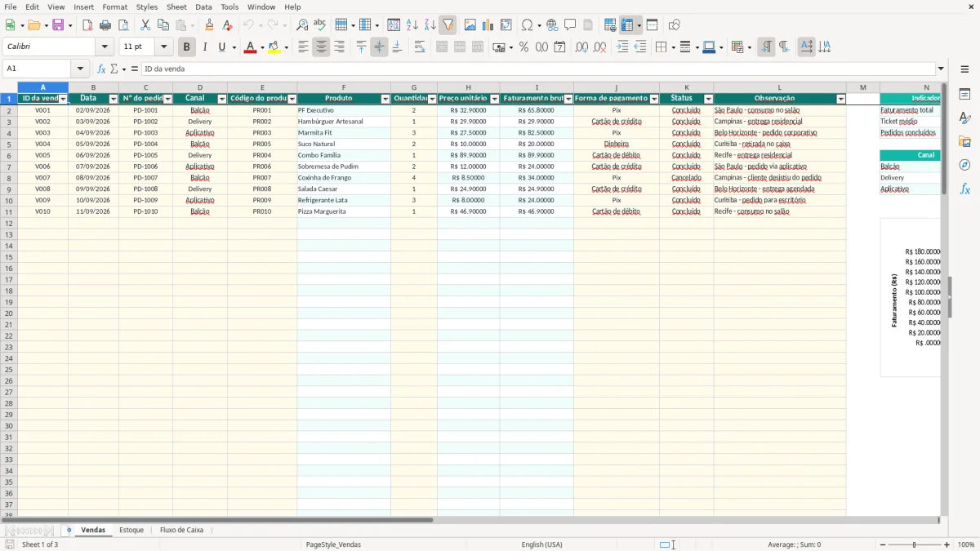This screenshot has height=551, width=980.
Task: Click the Print icon in the toolbar
Action: point(105,25)
